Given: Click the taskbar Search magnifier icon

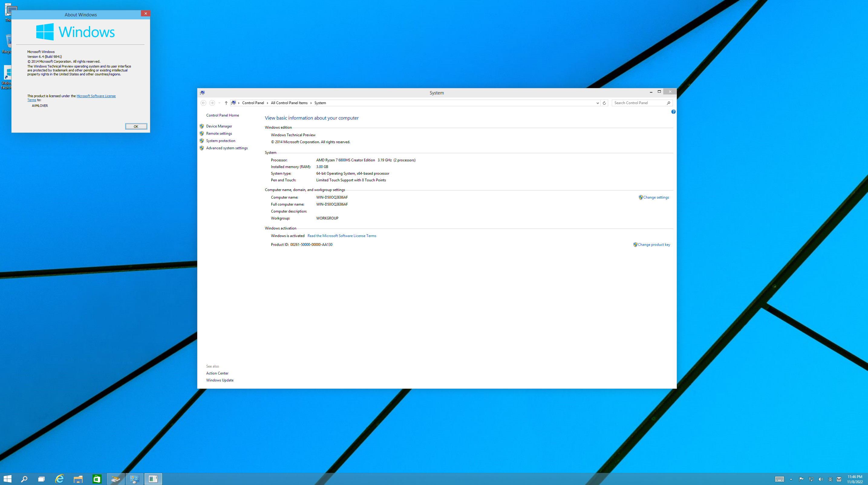Looking at the screenshot, I should point(24,479).
